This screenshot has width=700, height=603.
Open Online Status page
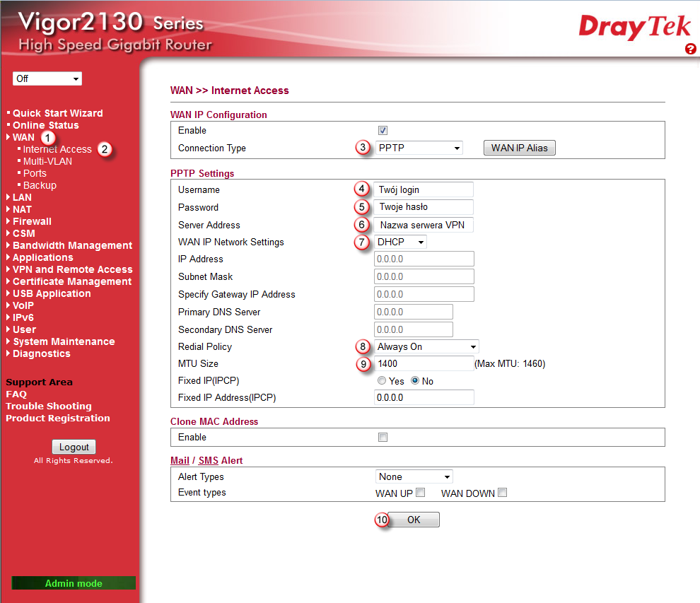[45, 125]
